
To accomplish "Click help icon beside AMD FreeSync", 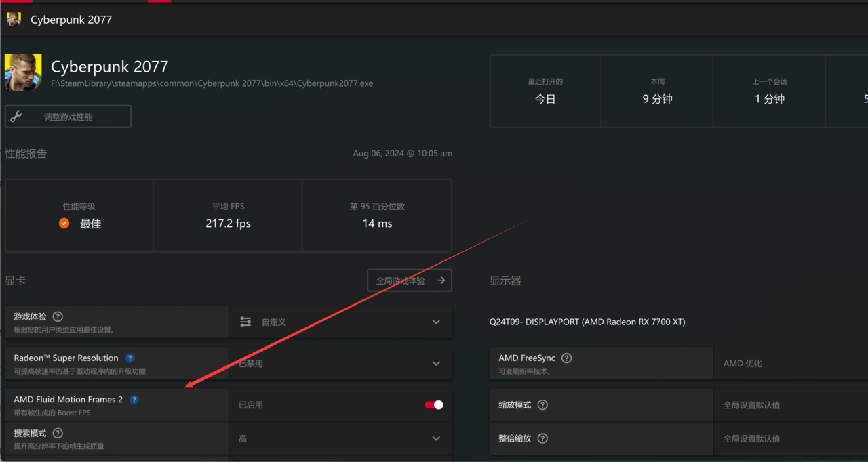I will pos(567,358).
